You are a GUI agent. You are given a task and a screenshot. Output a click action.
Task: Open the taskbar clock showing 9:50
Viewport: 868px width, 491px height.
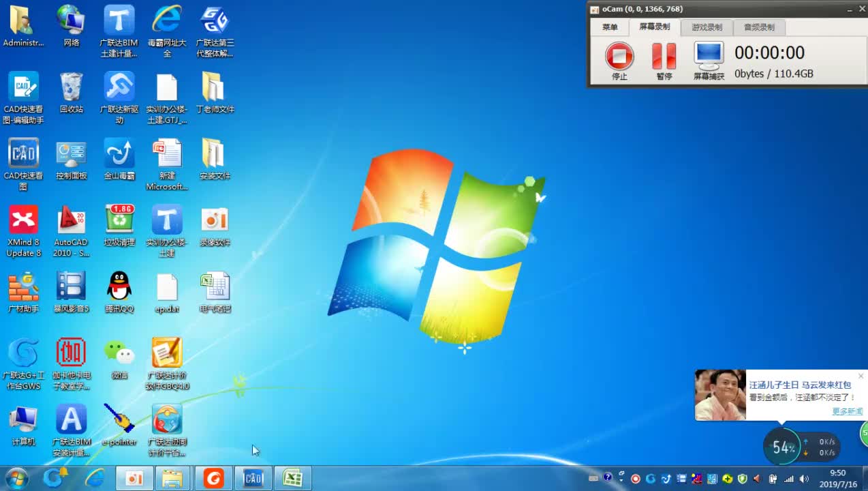(x=837, y=479)
